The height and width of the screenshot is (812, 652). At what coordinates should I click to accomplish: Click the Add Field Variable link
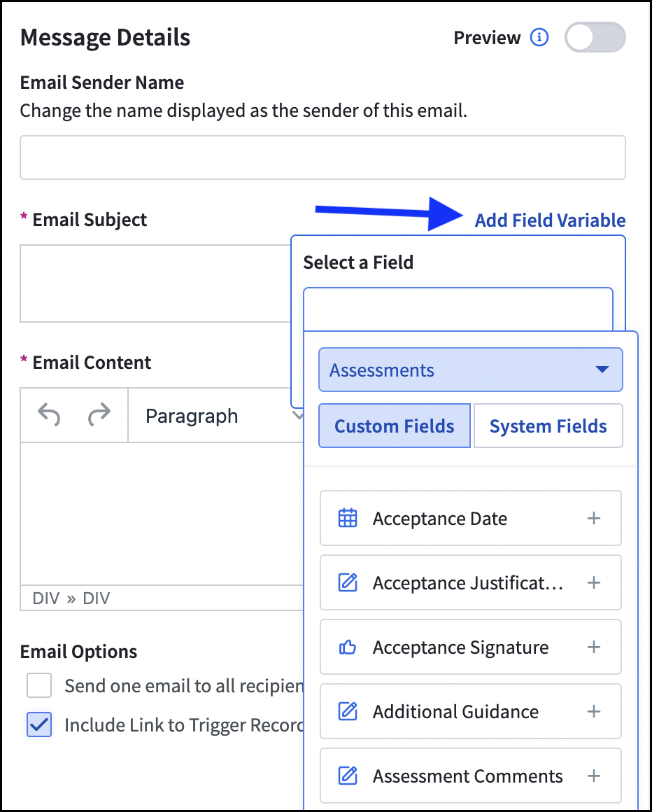(550, 220)
